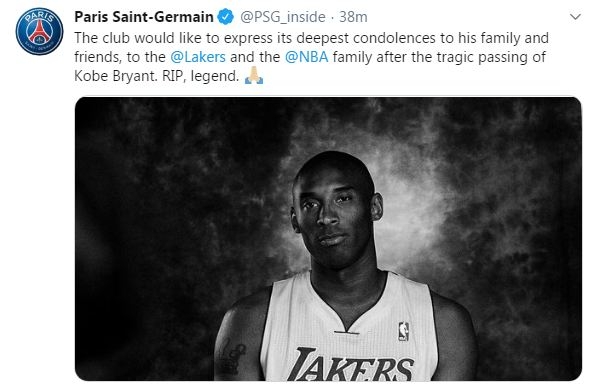
Task: Click the NBA logo on jersey
Action: tap(403, 331)
